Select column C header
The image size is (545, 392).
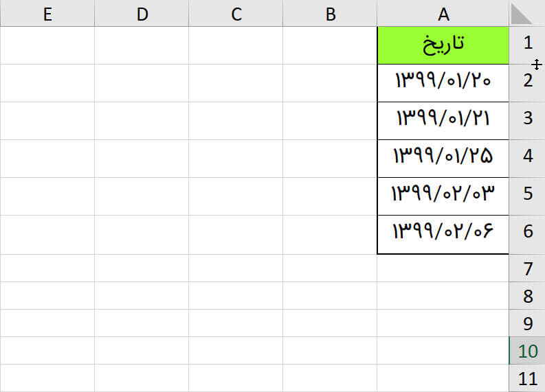click(236, 13)
